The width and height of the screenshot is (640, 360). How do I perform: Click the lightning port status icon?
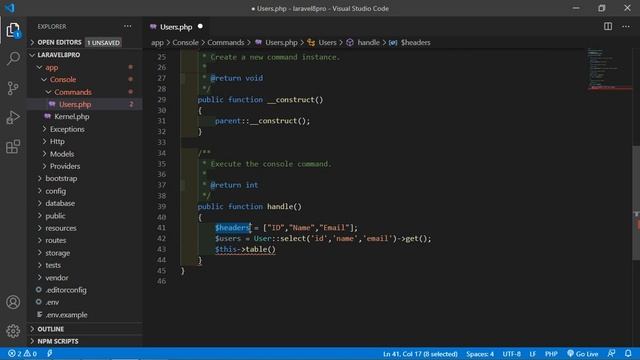coord(49,354)
